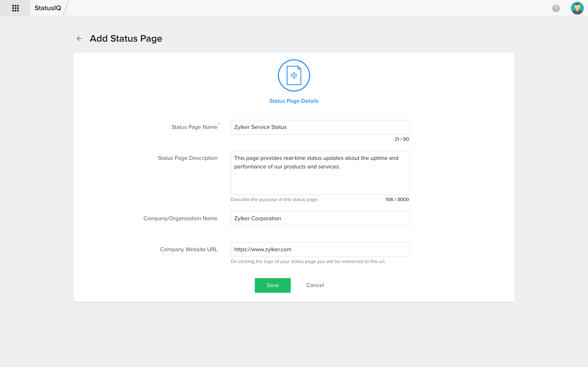Viewport: 588px width, 367px height.
Task: Click the Status Page Name required asterisk
Action: pyautogui.click(x=218, y=124)
